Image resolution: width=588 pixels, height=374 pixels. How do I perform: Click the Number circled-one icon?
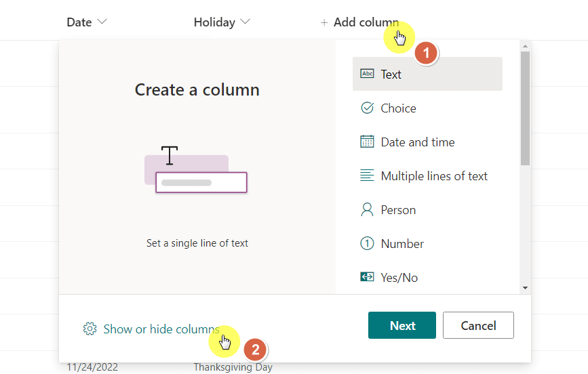click(367, 244)
